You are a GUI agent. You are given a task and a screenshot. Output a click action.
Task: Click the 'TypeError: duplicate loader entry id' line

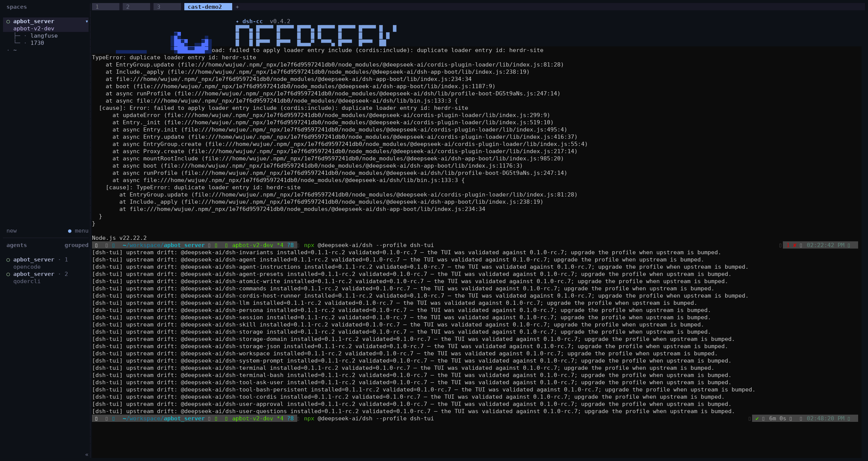coord(174,57)
